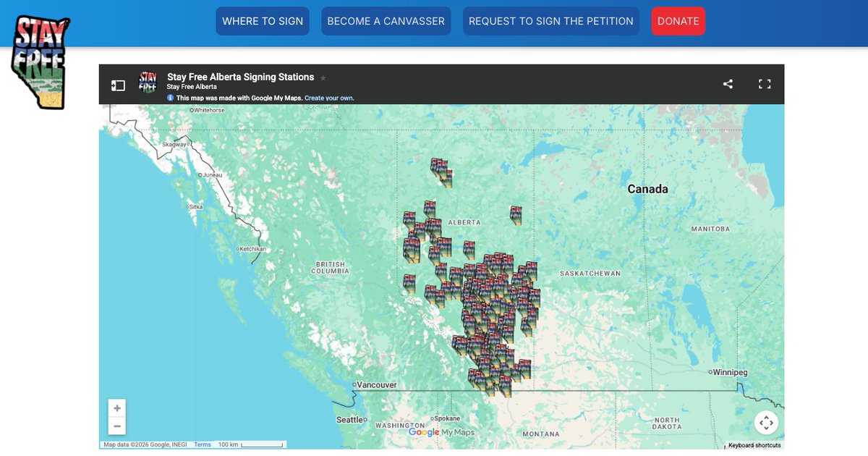868x456 pixels.
Task: Click the Sitka label on the map
Action: click(195, 207)
